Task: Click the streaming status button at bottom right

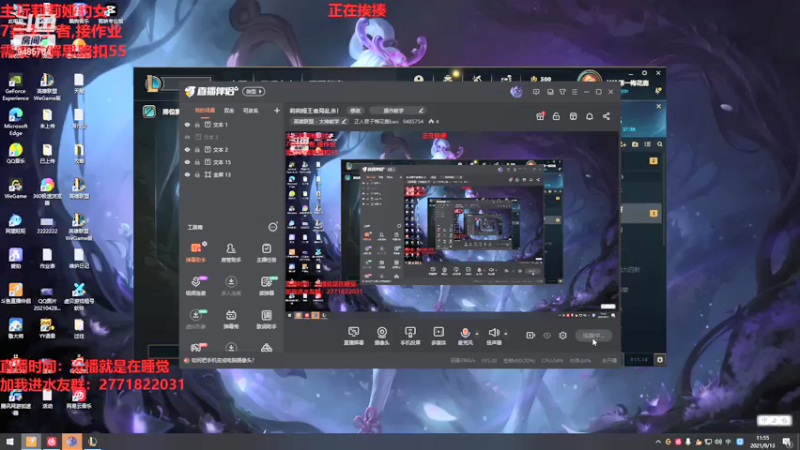Action: (x=593, y=335)
